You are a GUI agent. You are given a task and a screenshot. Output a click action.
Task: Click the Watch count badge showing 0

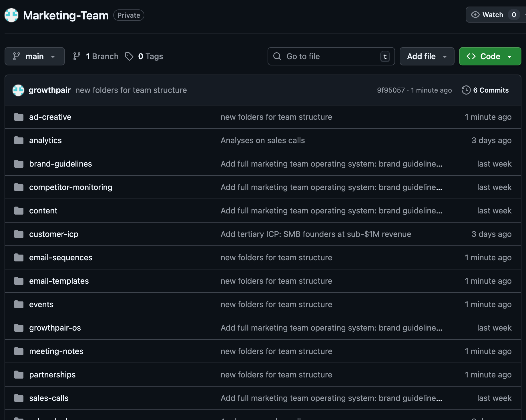[x=514, y=15]
